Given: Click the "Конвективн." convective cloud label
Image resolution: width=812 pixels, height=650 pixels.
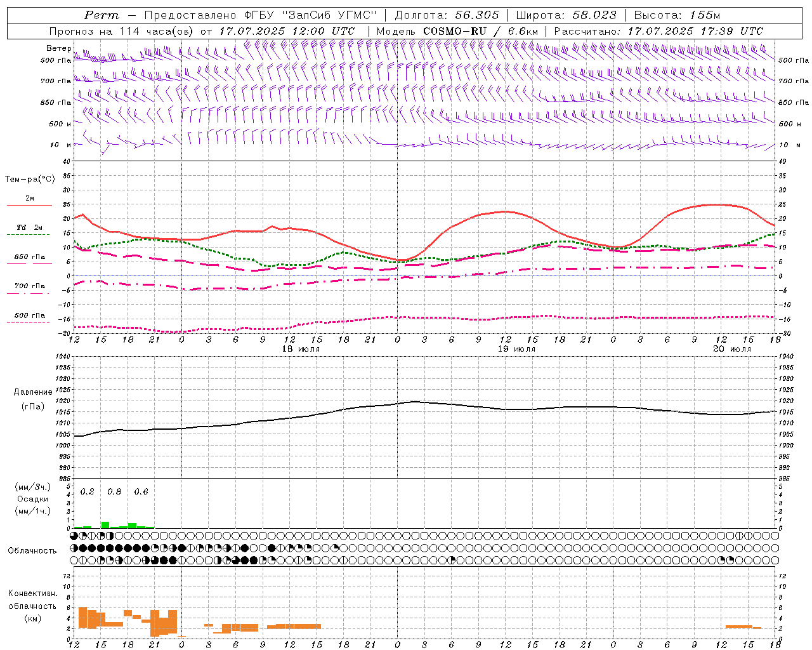Looking at the screenshot, I should [32, 594].
